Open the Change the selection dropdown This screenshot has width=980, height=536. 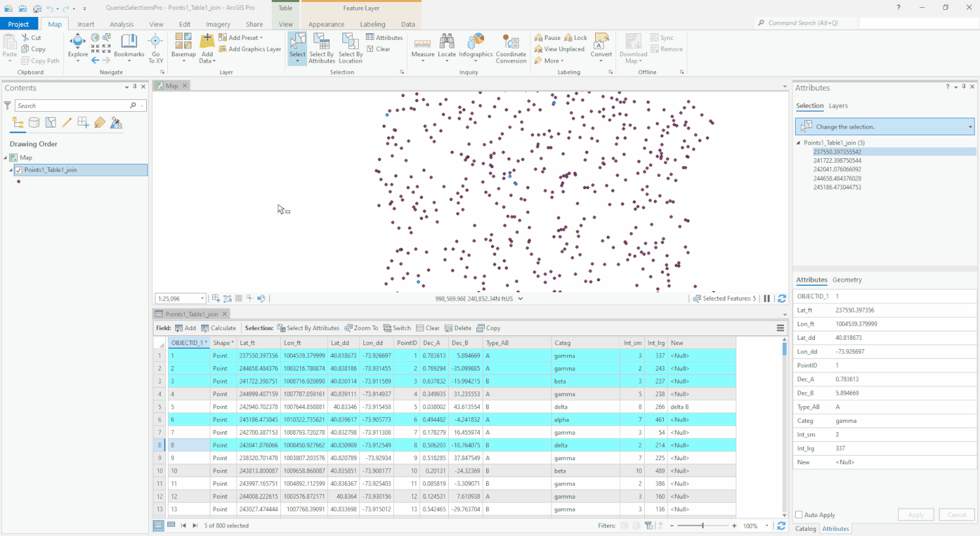coord(970,126)
